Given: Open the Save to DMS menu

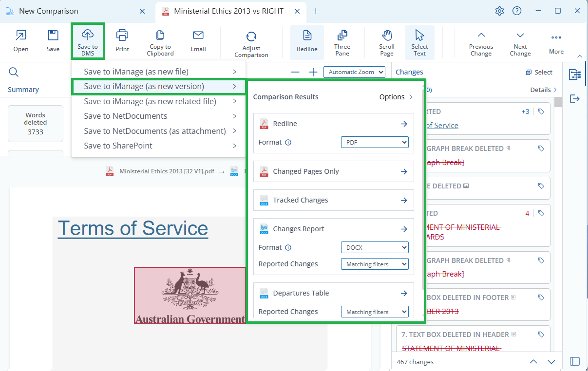Looking at the screenshot, I should click(x=88, y=42).
